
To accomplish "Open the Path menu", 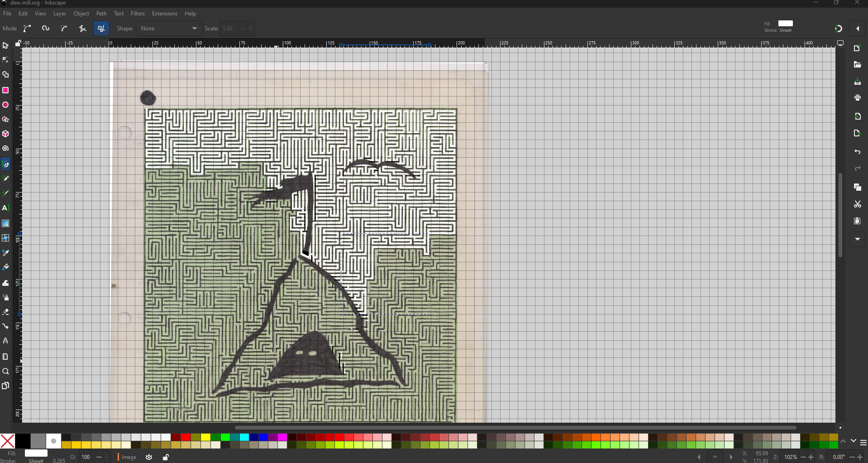I will pos(101,14).
